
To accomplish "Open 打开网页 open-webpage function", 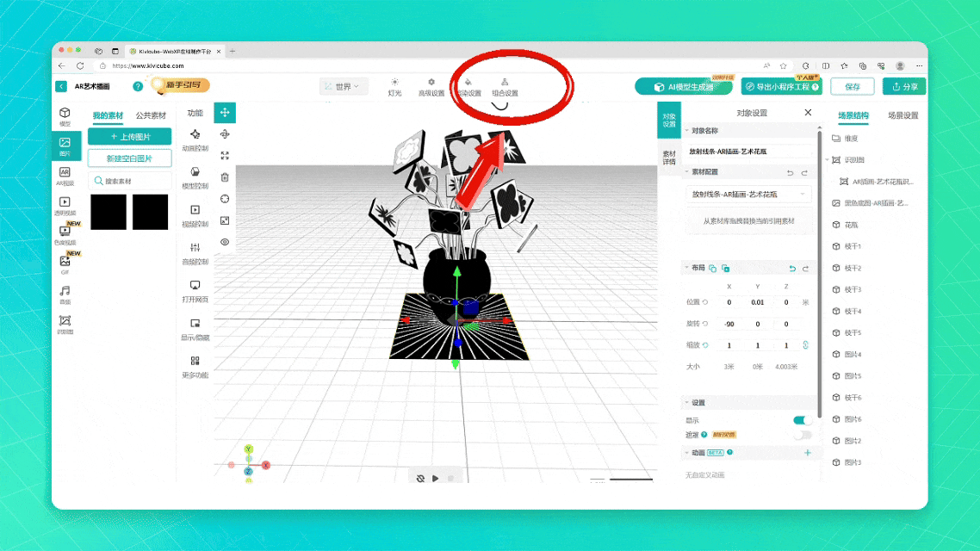I will point(195,290).
